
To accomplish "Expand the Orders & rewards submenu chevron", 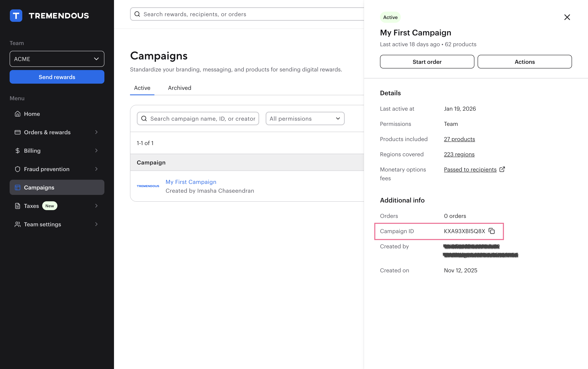I will pyautogui.click(x=96, y=132).
